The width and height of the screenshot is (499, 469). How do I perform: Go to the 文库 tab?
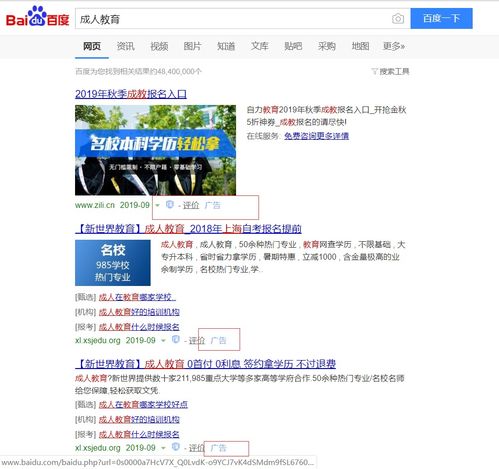pyautogui.click(x=259, y=46)
